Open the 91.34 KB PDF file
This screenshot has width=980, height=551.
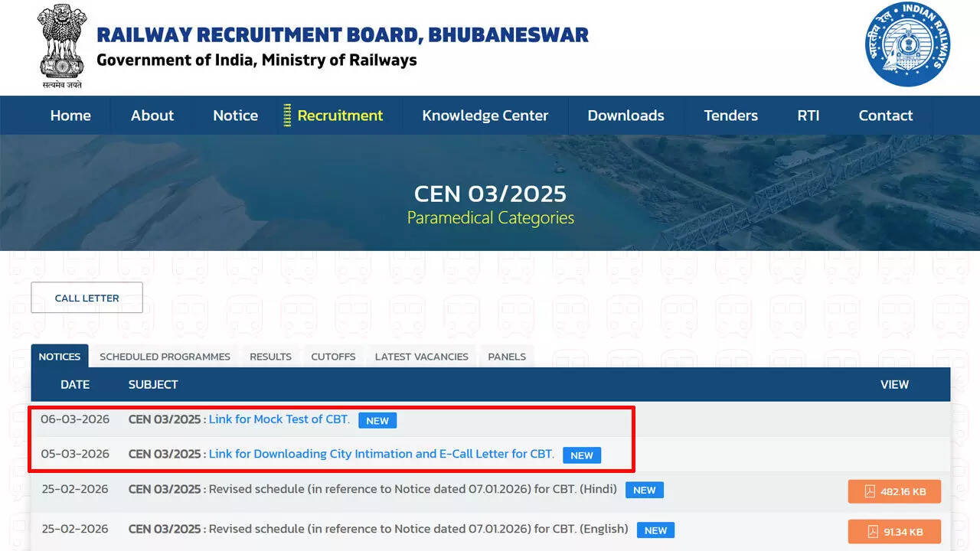(893, 532)
